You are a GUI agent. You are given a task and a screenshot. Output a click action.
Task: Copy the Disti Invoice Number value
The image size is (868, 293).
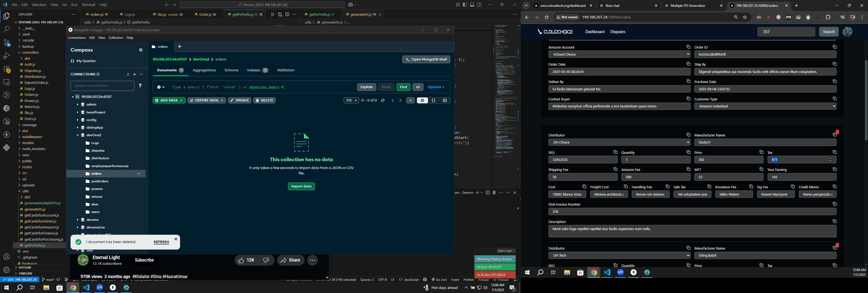pyautogui.click(x=835, y=204)
